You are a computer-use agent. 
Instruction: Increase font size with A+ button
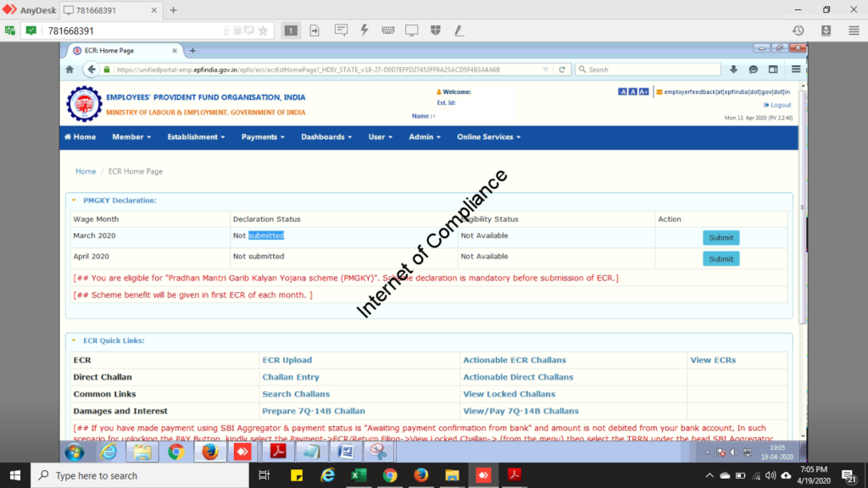[643, 91]
